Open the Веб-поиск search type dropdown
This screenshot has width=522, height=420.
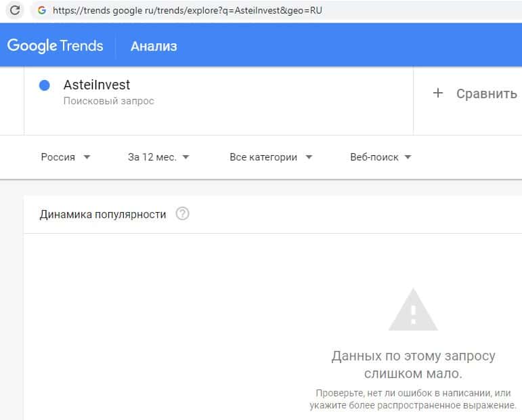pyautogui.click(x=380, y=157)
